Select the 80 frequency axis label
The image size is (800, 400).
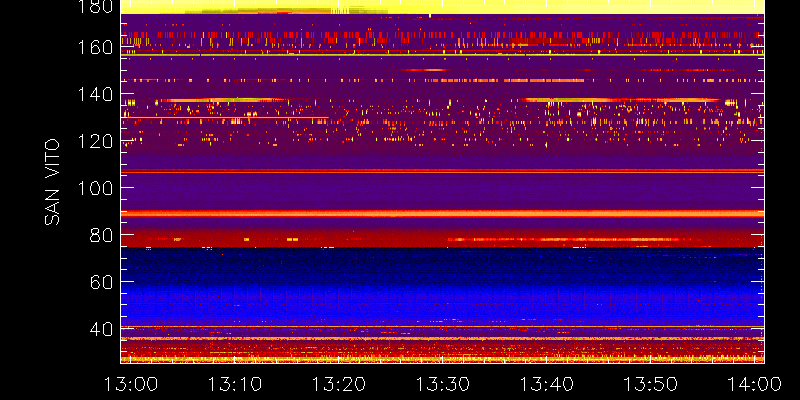pyautogui.click(x=101, y=235)
